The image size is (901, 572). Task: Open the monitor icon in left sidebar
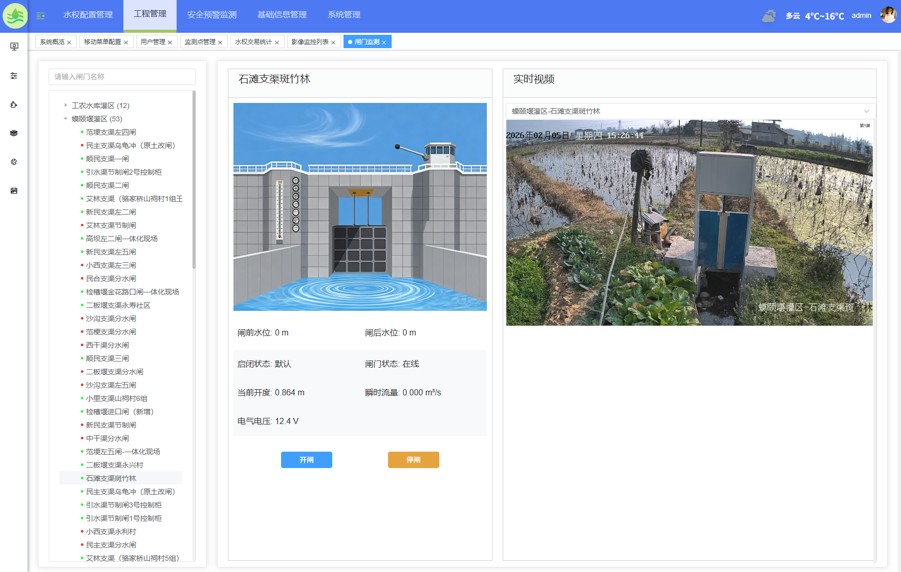14,47
